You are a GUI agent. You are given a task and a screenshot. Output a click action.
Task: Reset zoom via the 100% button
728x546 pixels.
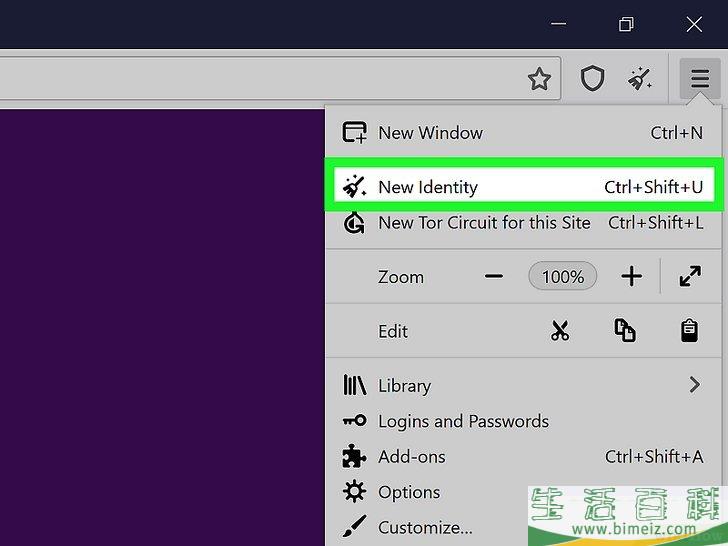click(x=563, y=277)
